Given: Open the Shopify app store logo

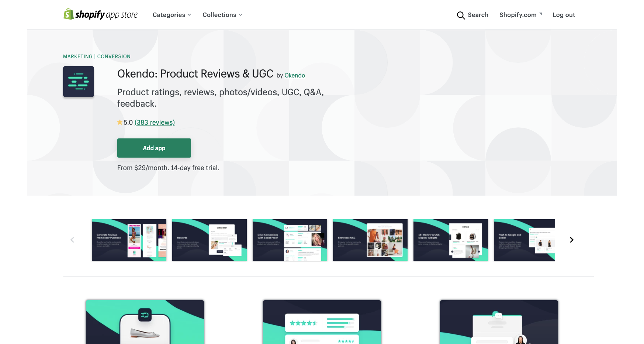Looking at the screenshot, I should point(100,14).
